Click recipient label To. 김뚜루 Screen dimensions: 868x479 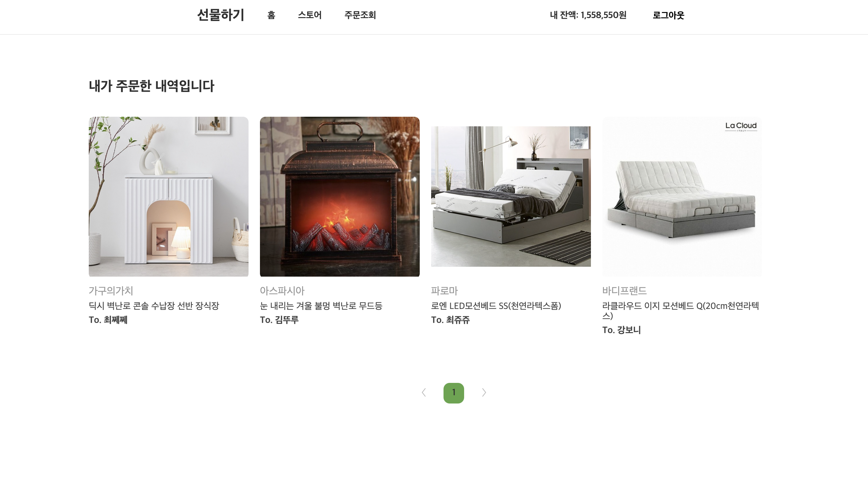tap(279, 319)
